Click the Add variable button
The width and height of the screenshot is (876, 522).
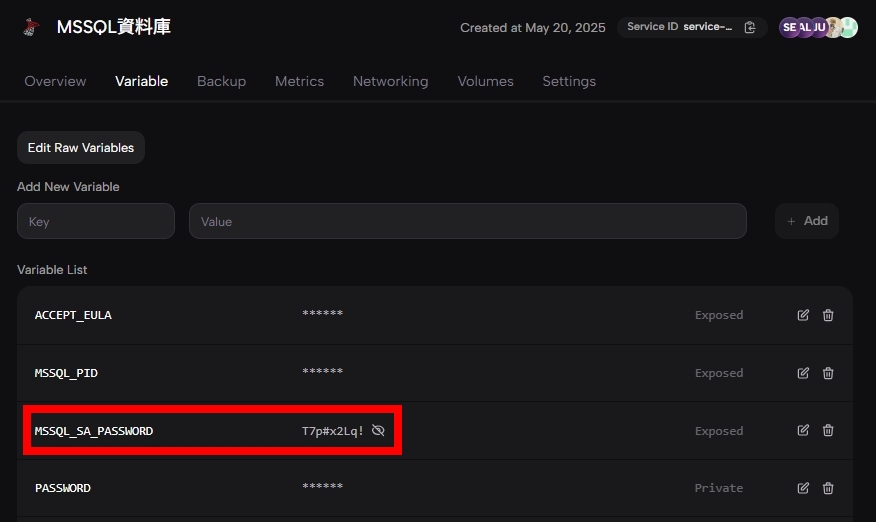click(807, 221)
